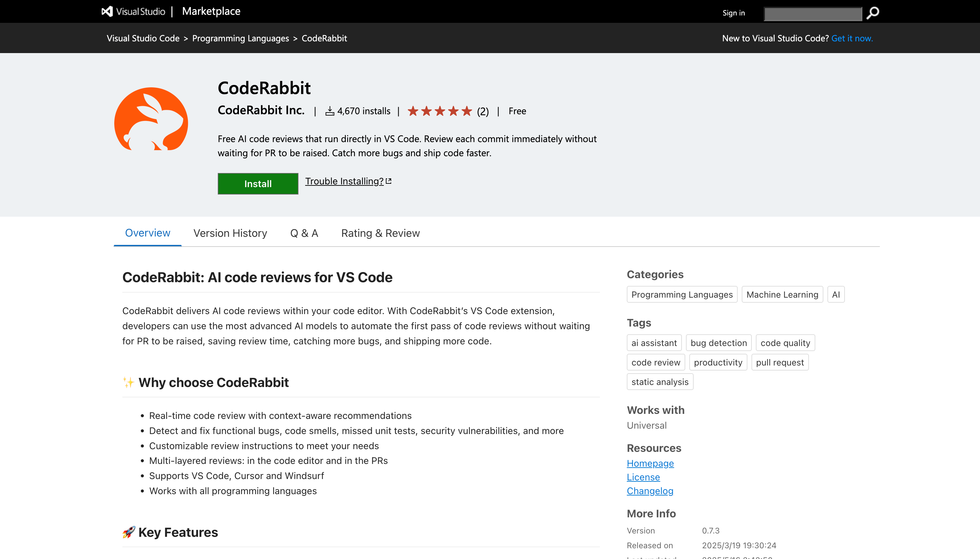This screenshot has height=559, width=980.
Task: Click the search magnifier icon
Action: [x=873, y=13]
